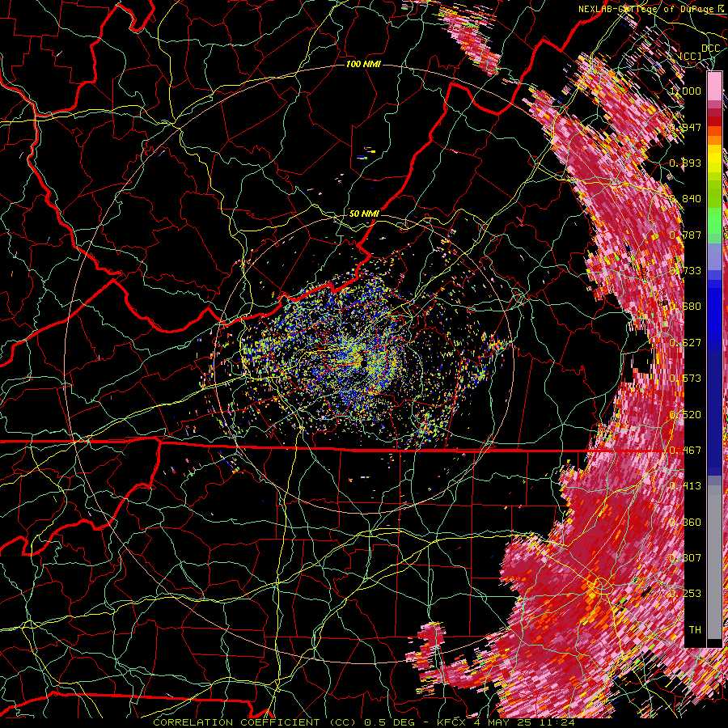Click the TH label at the scale bottom

point(695,630)
